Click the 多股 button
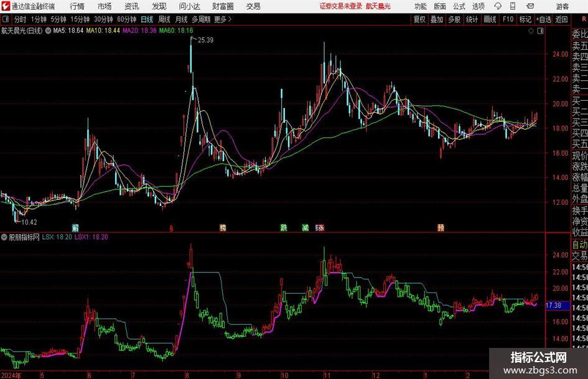 pyautogui.click(x=454, y=19)
